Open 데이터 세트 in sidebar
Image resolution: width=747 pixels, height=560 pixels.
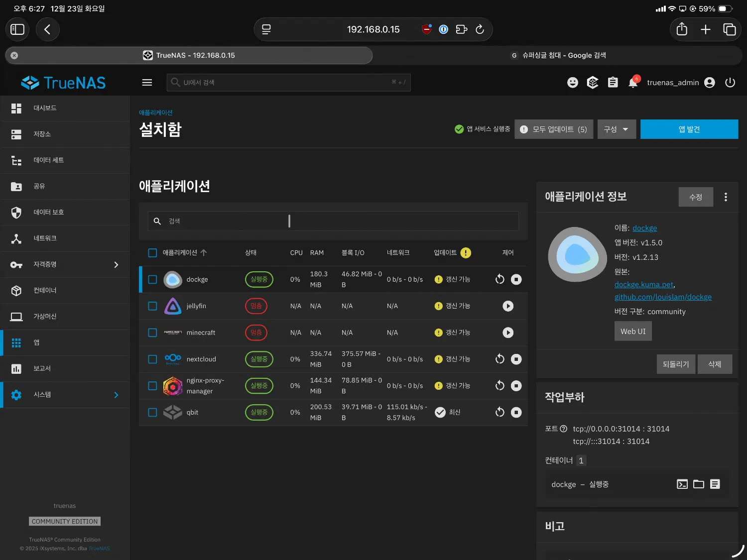click(48, 160)
